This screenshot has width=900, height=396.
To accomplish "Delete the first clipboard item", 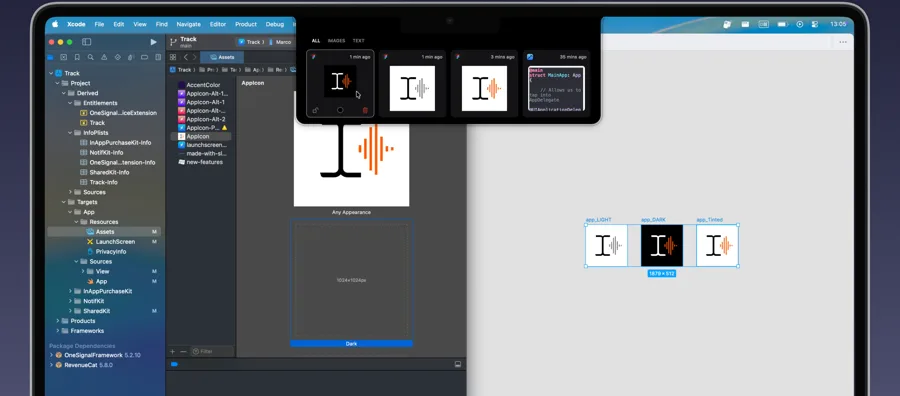I will coord(365,110).
